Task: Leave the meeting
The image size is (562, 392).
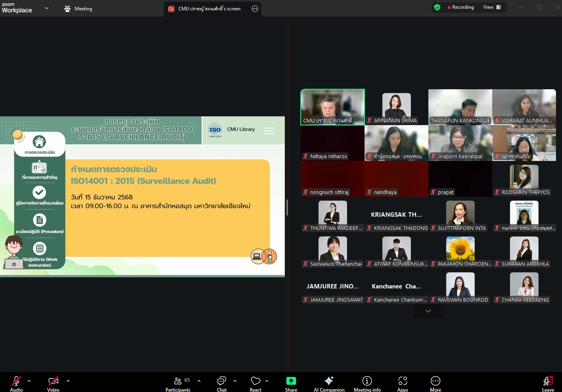Action: [x=548, y=384]
